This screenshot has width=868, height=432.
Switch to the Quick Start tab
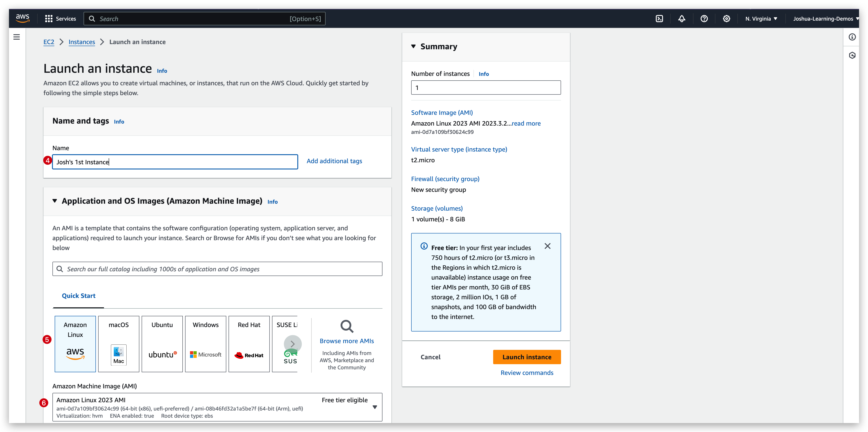click(78, 296)
